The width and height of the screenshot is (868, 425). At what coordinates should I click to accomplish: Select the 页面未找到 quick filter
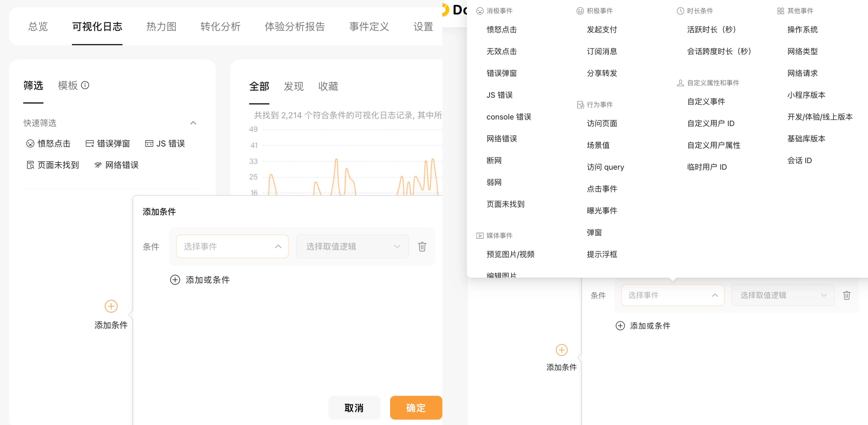point(53,165)
